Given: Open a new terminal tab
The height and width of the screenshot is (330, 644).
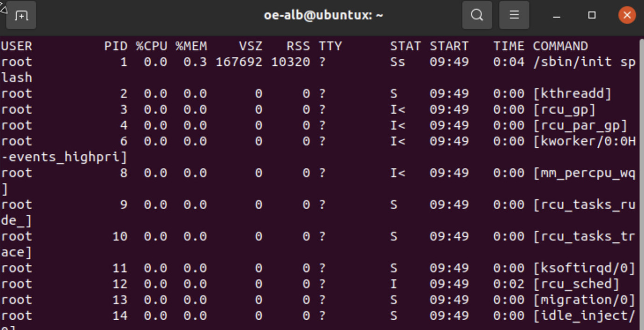Looking at the screenshot, I should coord(21,15).
